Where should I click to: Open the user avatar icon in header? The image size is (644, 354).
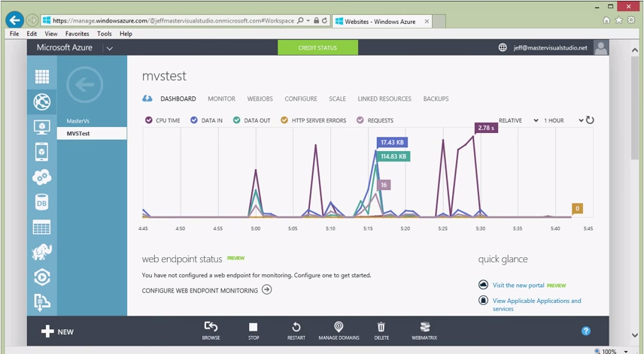coord(601,47)
